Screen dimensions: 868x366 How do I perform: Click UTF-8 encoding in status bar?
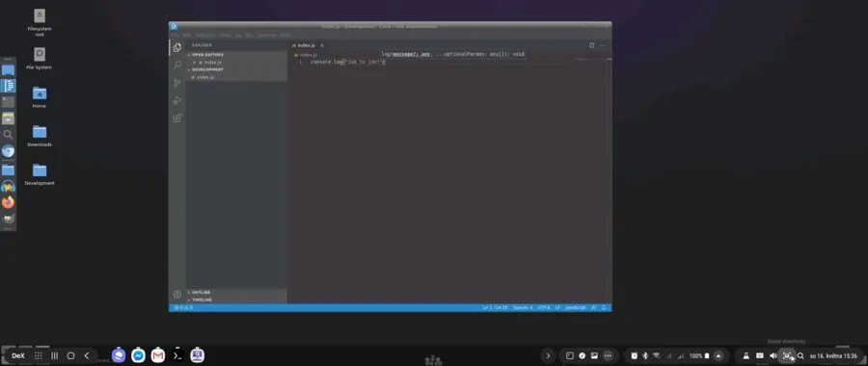tap(544, 307)
